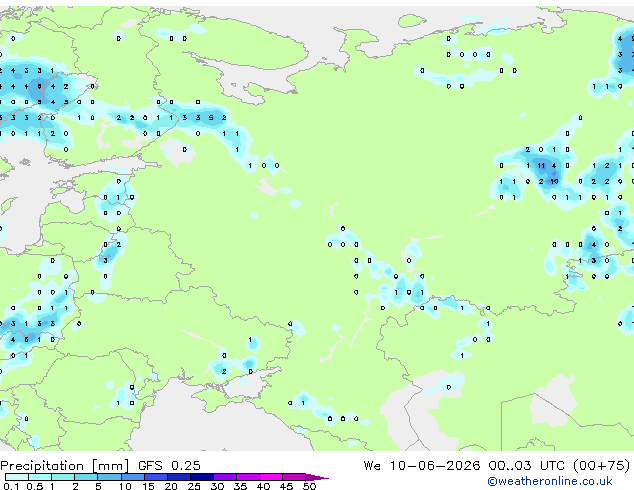The image size is (634, 490).
Task: Click the 'Precipitation [mm]' title text
Action: tap(65, 466)
